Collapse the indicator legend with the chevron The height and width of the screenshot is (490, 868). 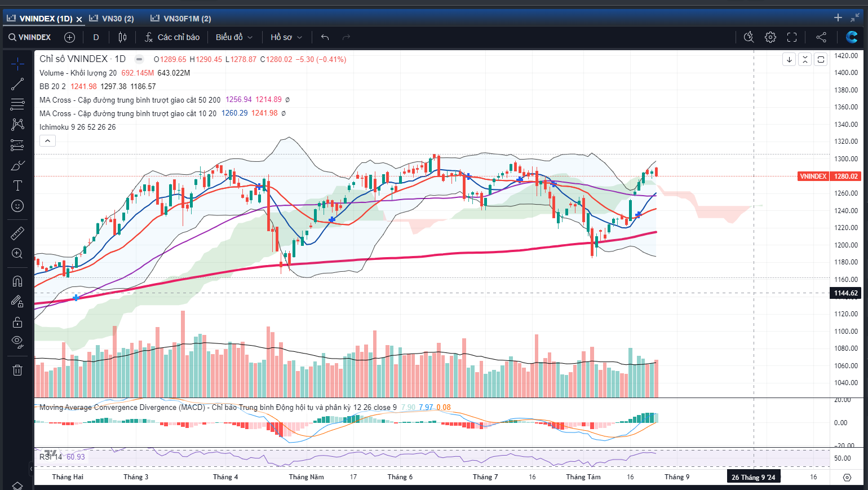pyautogui.click(x=47, y=141)
